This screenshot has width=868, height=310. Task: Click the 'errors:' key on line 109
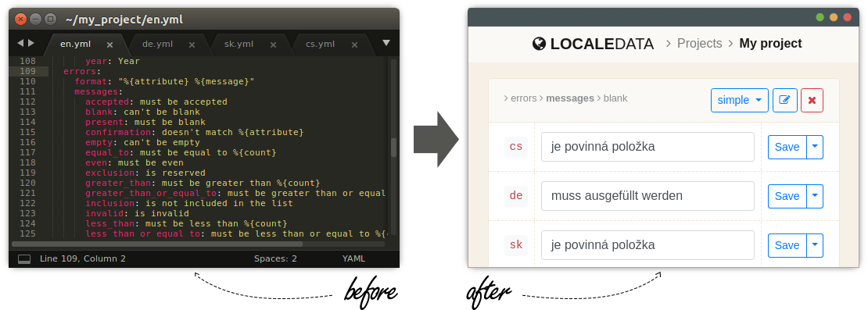82,71
